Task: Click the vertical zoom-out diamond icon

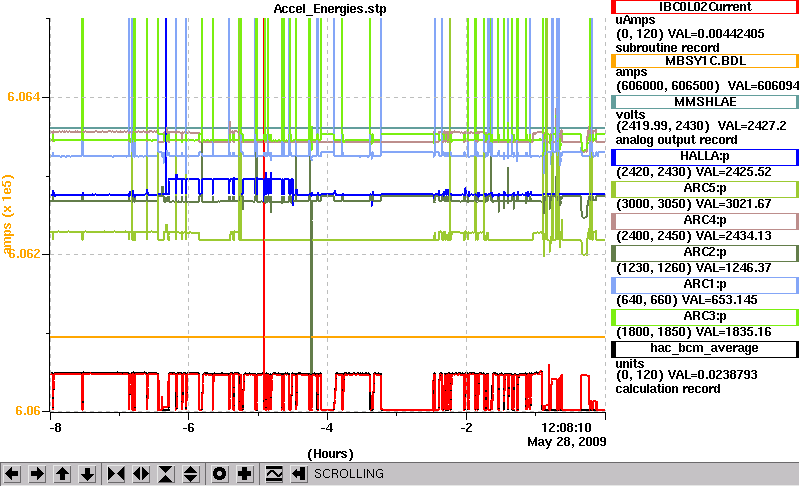Action: click(191, 474)
